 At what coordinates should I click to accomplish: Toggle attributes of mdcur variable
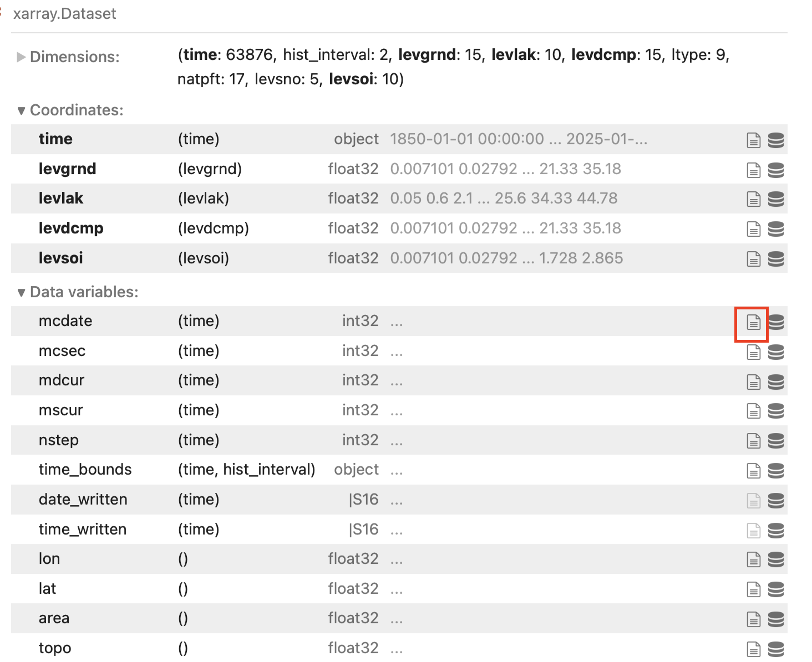point(753,381)
